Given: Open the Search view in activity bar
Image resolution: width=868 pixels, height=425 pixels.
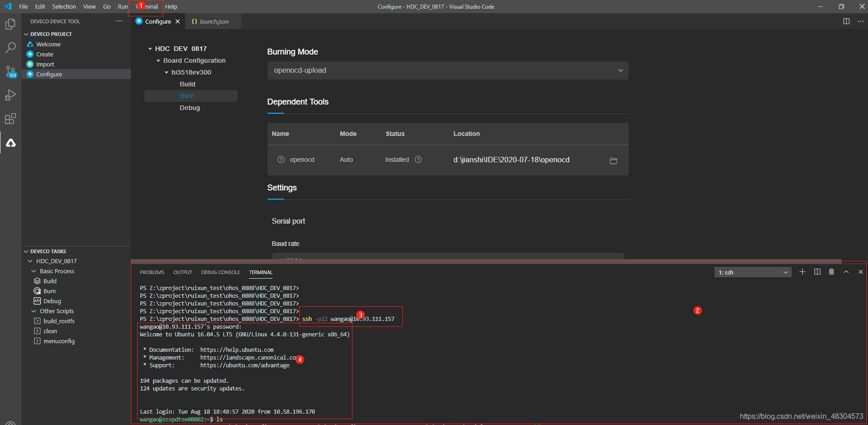Looking at the screenshot, I should tap(10, 48).
